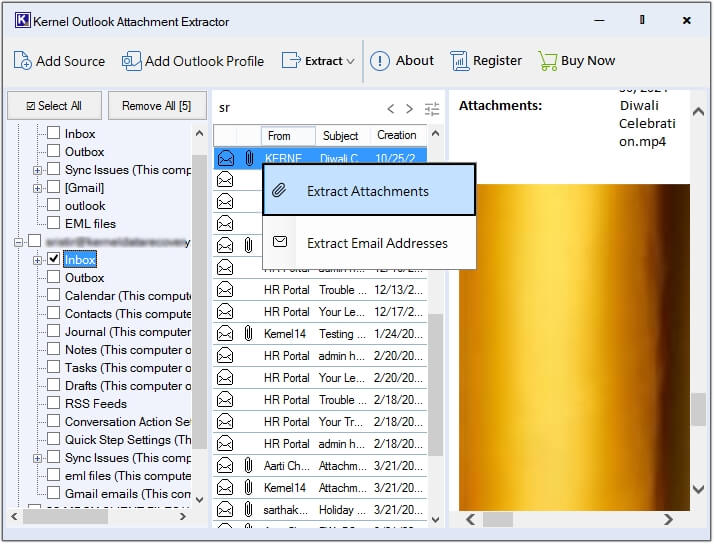Check the first Outbox folder checkbox
The height and width of the screenshot is (544, 714).
(54, 151)
